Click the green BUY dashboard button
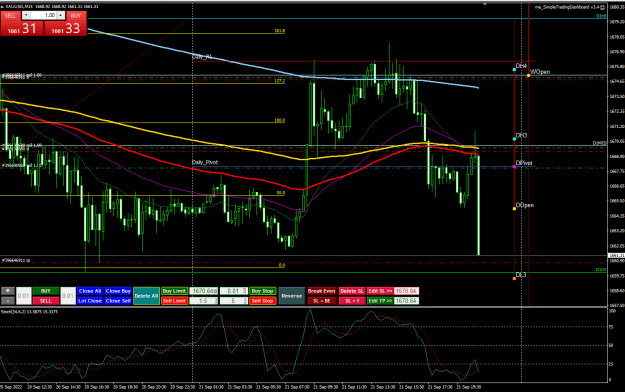Image resolution: width=625 pixels, height=392 pixels. pyautogui.click(x=46, y=291)
